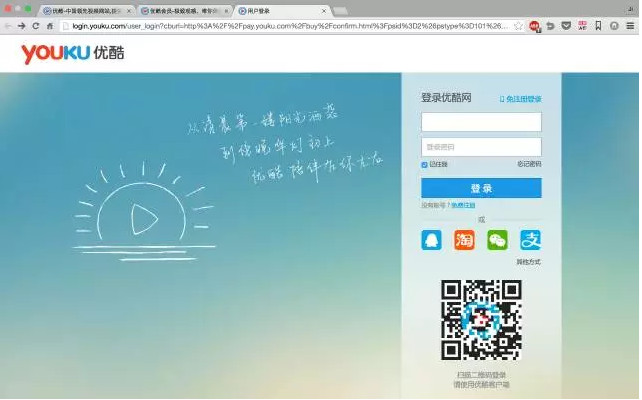642x400 pixels.
Task: Click the other login methods link
Action: coord(528,262)
